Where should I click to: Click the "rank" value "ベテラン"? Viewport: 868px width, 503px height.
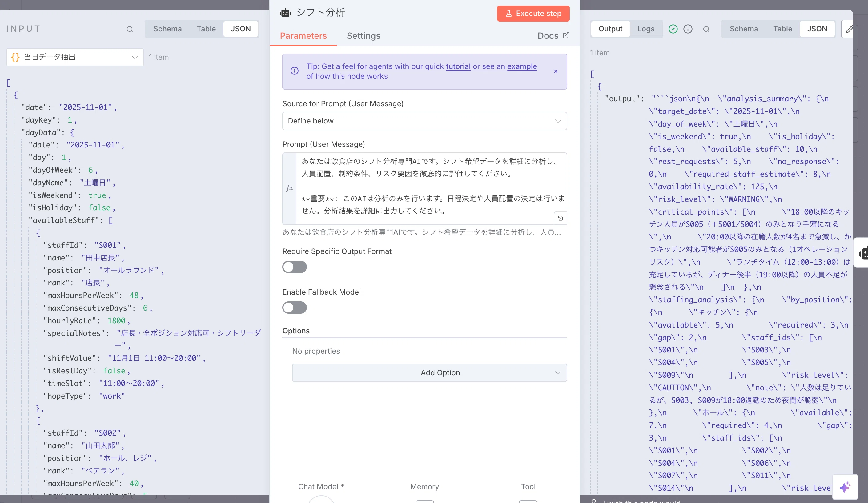pyautogui.click(x=100, y=471)
